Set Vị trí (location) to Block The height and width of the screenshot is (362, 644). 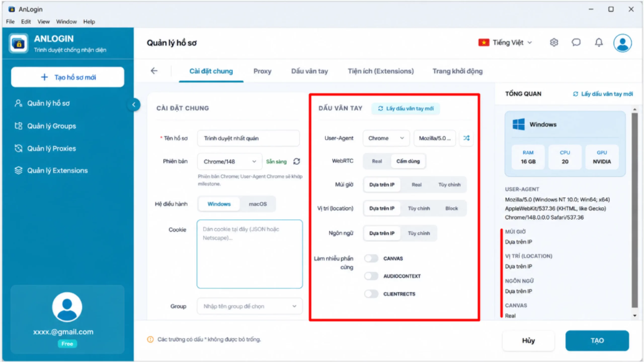[x=452, y=208]
